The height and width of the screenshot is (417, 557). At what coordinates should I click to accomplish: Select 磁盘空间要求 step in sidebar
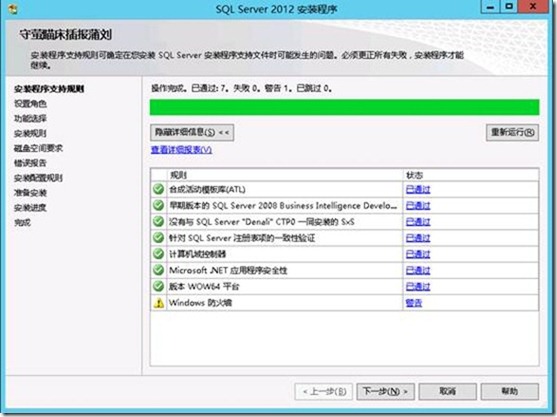(38, 148)
